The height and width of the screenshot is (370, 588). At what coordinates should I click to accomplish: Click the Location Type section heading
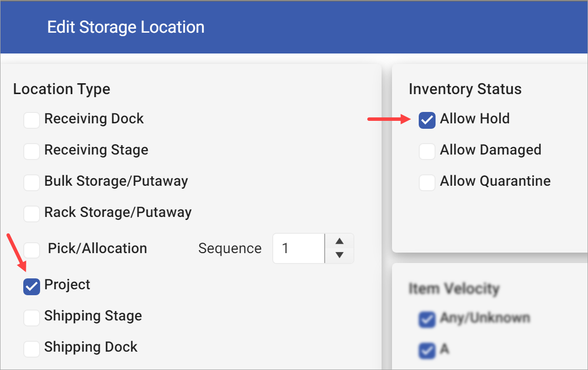(x=61, y=89)
